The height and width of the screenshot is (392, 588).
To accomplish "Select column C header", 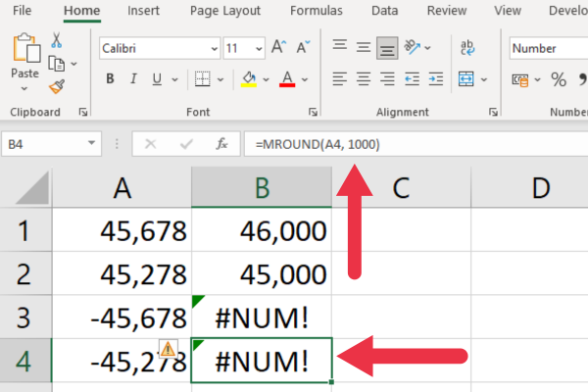I will click(401, 187).
